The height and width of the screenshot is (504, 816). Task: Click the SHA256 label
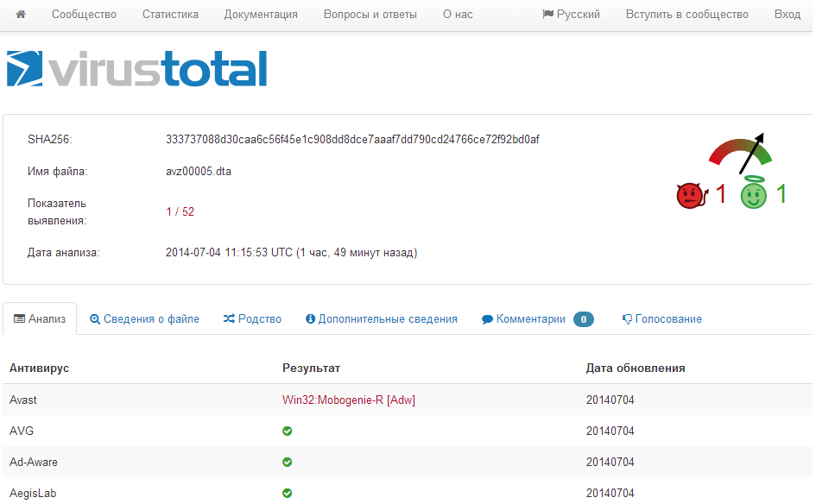coord(49,140)
